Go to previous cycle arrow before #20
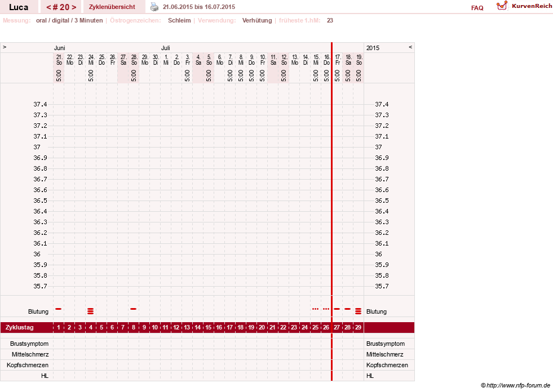This screenshot has height=392, width=553. click(48, 7)
